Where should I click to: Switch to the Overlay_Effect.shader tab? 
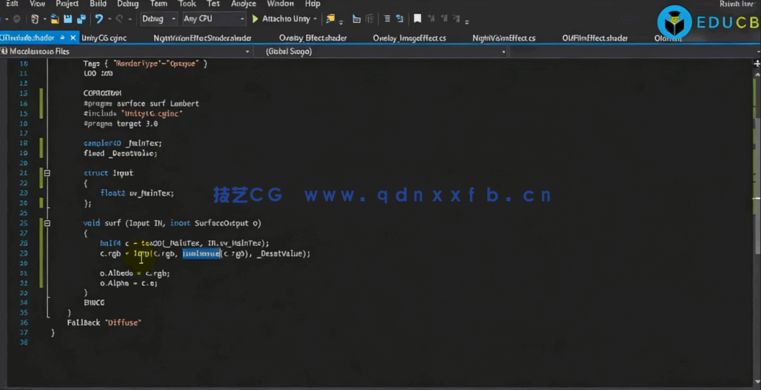click(x=313, y=38)
